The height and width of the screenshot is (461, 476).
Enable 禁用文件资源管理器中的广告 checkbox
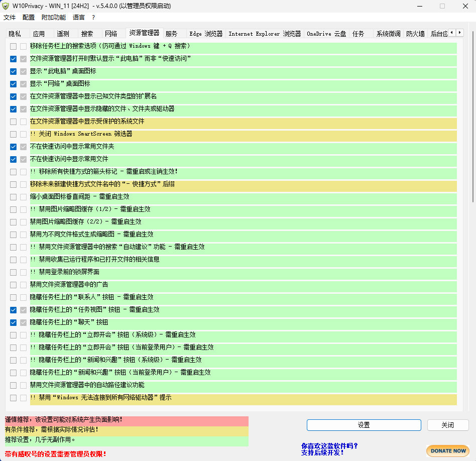coord(13,285)
